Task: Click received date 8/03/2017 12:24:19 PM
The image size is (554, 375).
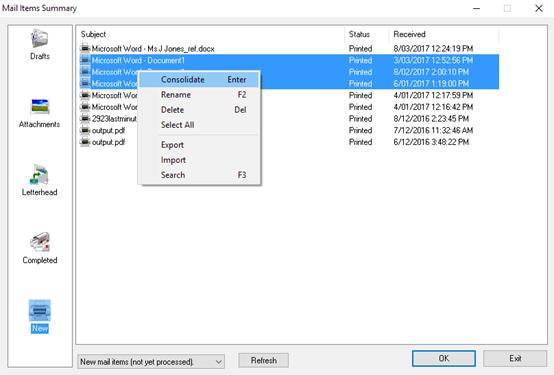Action: pyautogui.click(x=433, y=48)
